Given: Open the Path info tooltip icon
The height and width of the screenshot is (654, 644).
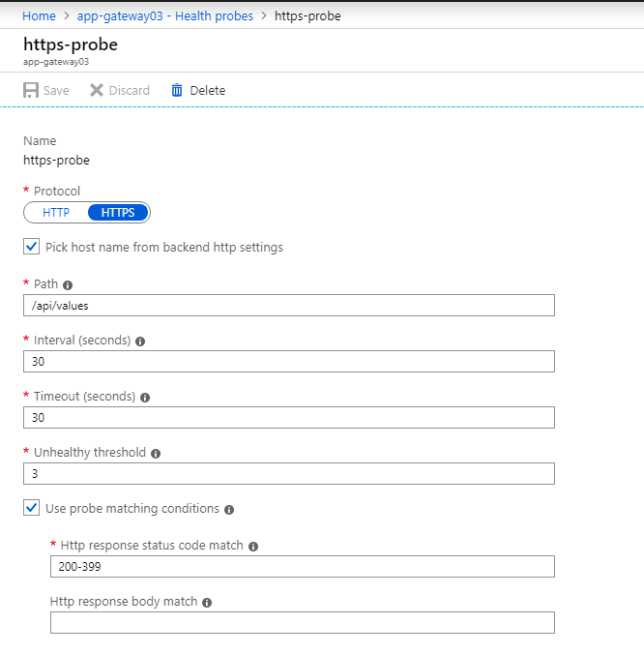Looking at the screenshot, I should [x=68, y=284].
